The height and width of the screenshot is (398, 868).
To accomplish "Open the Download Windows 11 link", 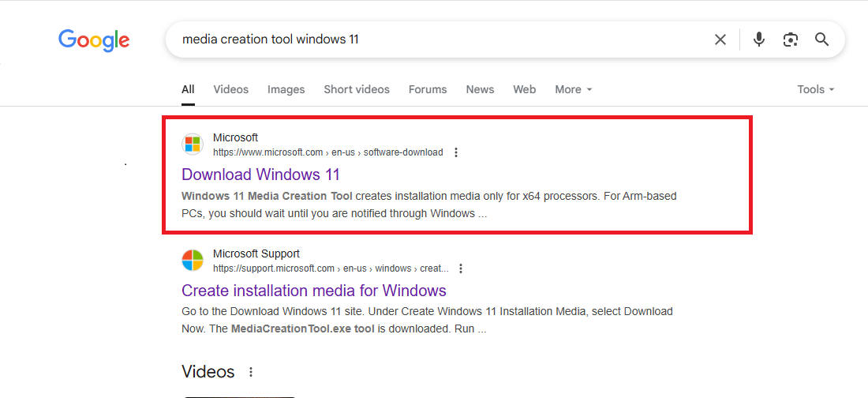I will click(260, 175).
